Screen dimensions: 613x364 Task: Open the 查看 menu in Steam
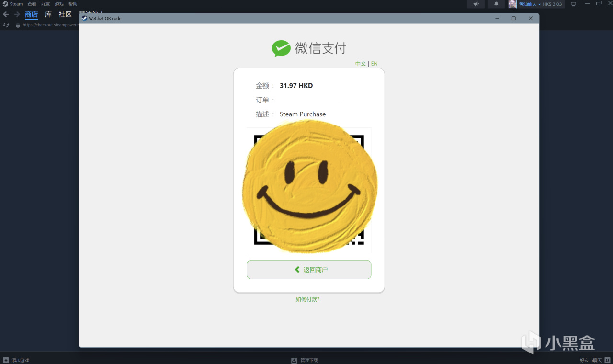(x=32, y=4)
